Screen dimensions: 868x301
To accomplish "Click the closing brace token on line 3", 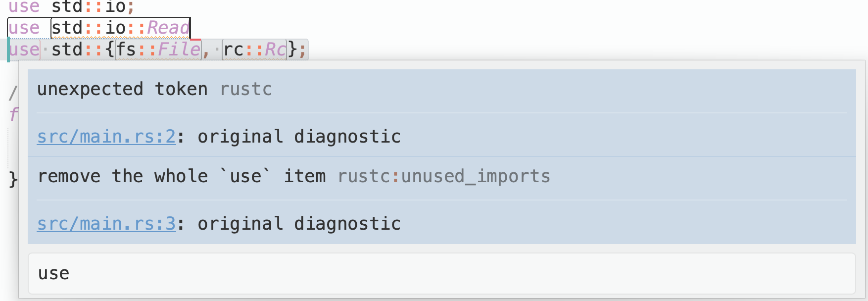I will (x=293, y=49).
